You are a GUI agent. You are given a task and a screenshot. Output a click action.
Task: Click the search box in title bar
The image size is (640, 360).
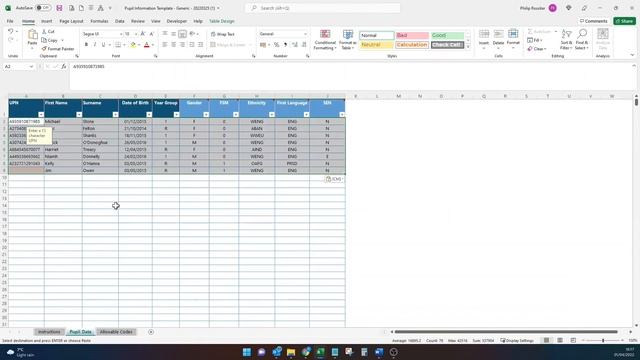coord(322,8)
